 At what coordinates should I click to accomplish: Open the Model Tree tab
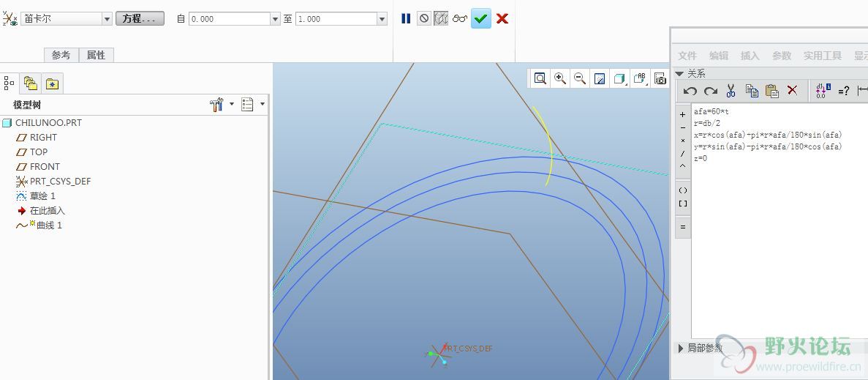10,83
